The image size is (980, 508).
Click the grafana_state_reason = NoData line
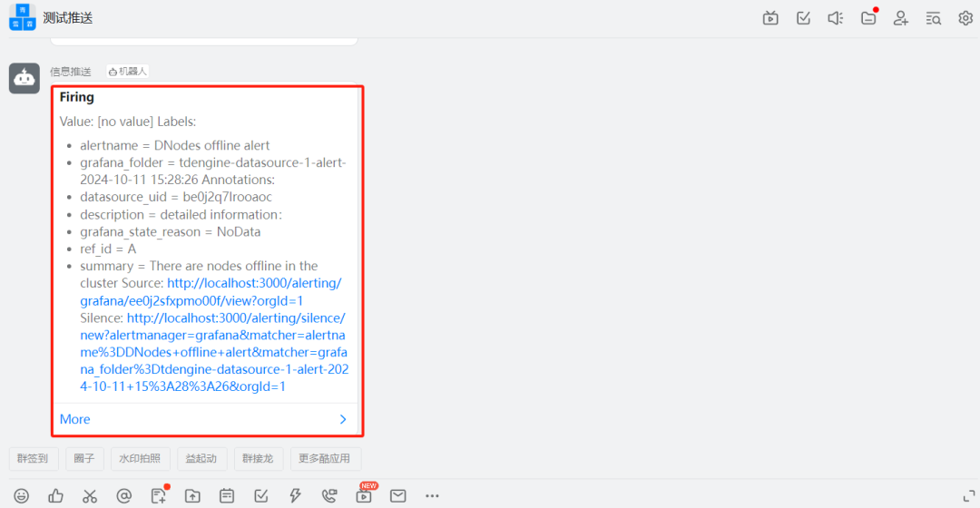(171, 232)
